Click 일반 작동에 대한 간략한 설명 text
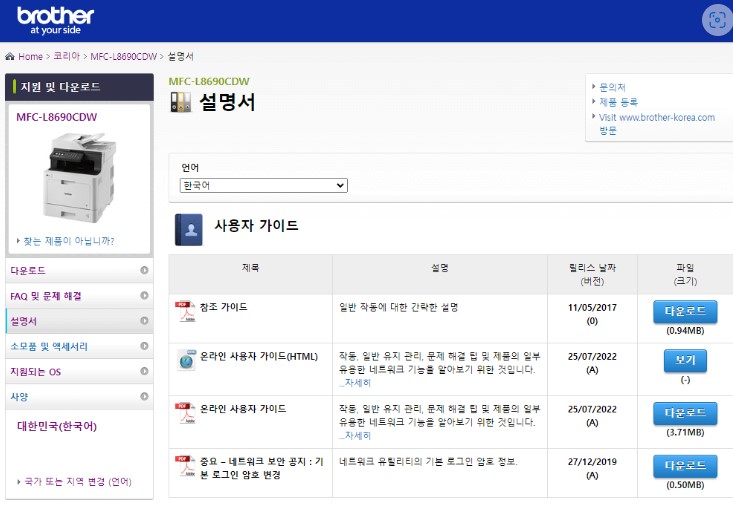The width and height of the screenshot is (733, 509). click(398, 307)
